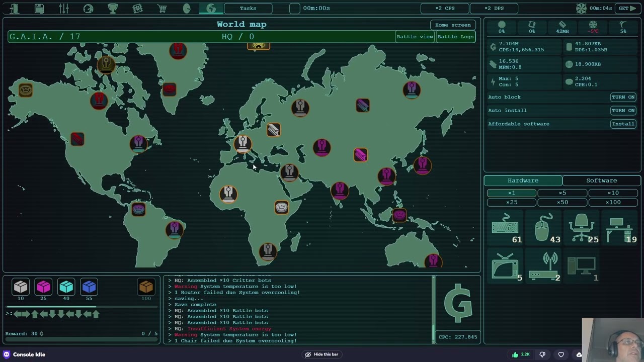Select the ×25 purchase multiplier
The width and height of the screenshot is (644, 362).
[x=512, y=202]
